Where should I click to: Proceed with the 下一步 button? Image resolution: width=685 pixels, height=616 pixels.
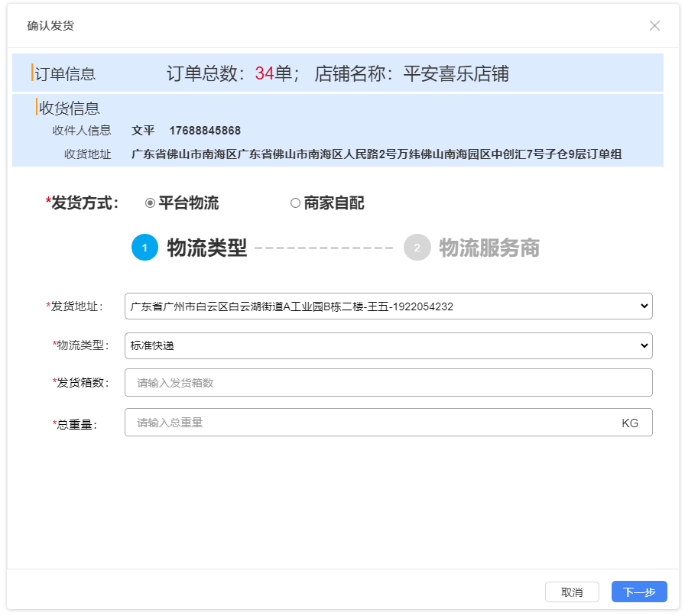[639, 592]
